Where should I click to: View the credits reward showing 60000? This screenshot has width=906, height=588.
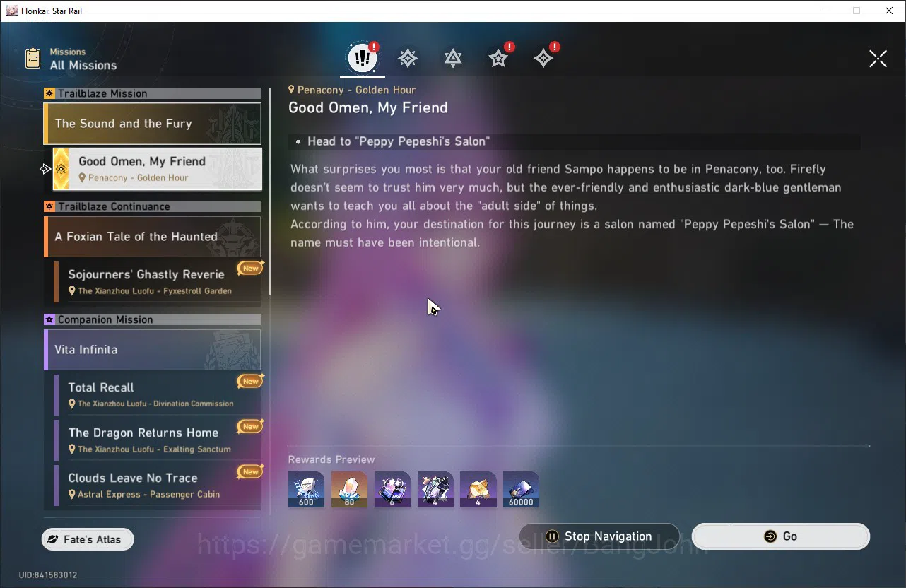pyautogui.click(x=521, y=490)
